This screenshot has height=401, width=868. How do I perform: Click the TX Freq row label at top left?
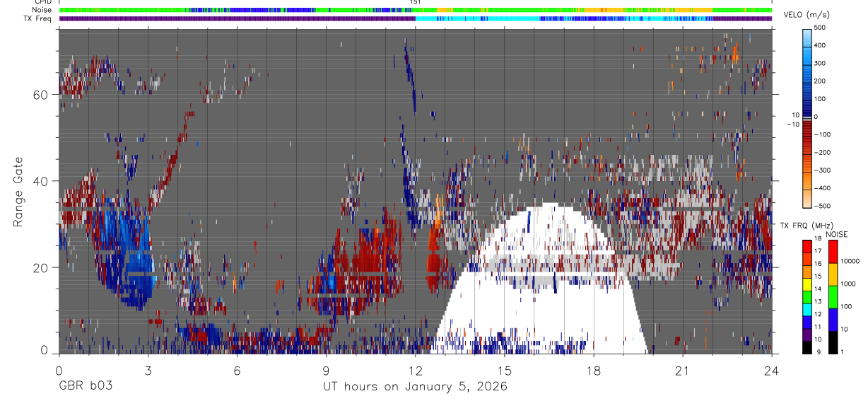pos(37,18)
